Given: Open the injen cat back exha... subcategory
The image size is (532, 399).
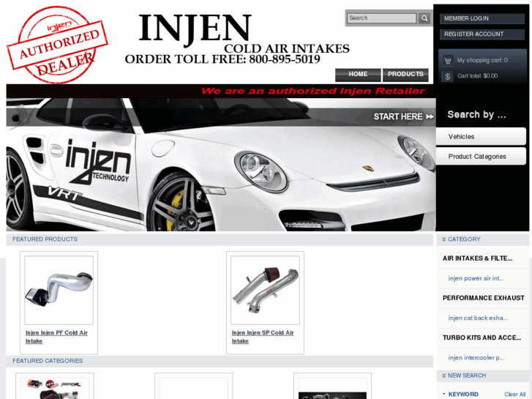Looking at the screenshot, I should [x=478, y=318].
